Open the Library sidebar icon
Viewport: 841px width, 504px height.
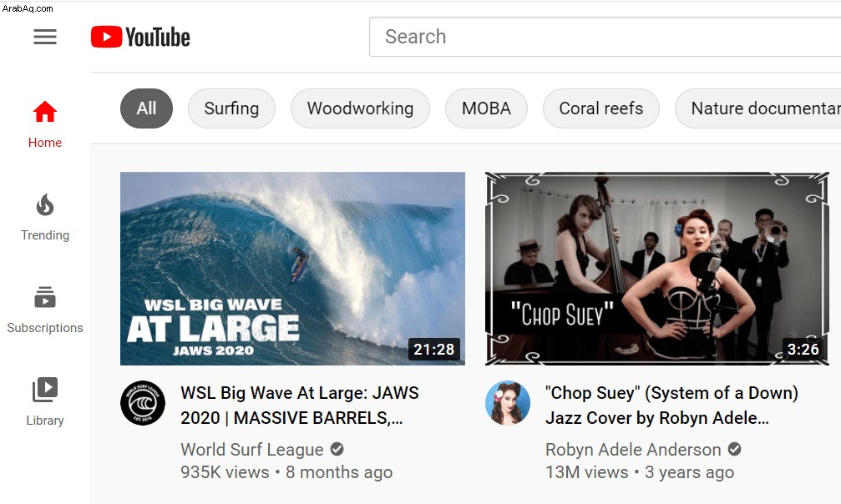click(45, 390)
